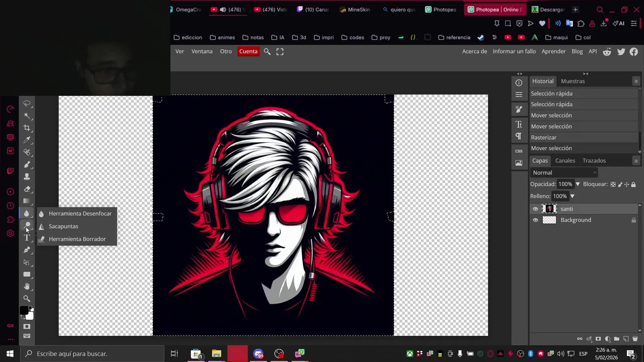Open the Brush settings panel icon
Viewport: 644px width, 362px height.
[x=519, y=109]
